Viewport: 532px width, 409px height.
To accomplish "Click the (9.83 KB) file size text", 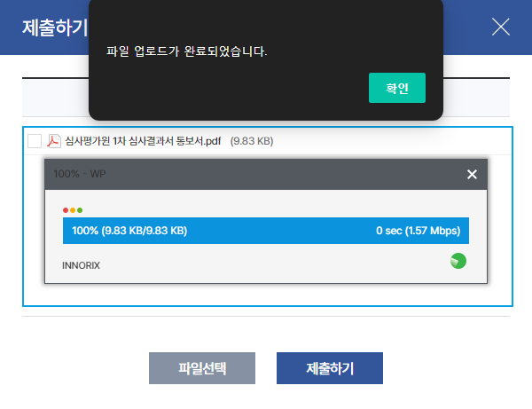I will click(x=252, y=141).
